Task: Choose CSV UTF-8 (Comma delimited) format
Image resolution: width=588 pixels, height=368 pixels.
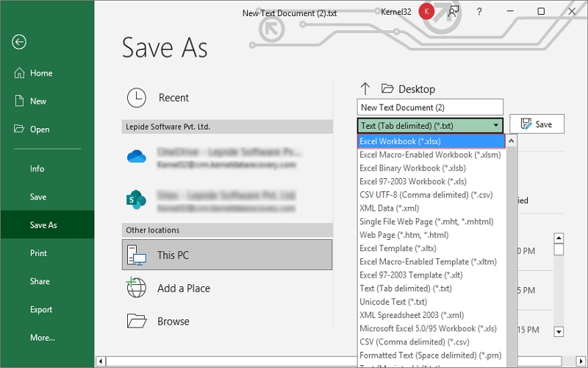Action: tap(431, 195)
